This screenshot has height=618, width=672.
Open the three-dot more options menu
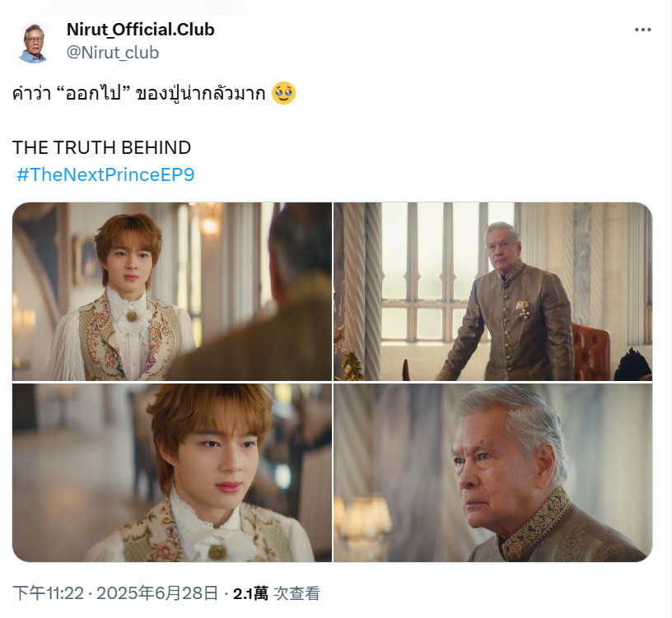(642, 30)
